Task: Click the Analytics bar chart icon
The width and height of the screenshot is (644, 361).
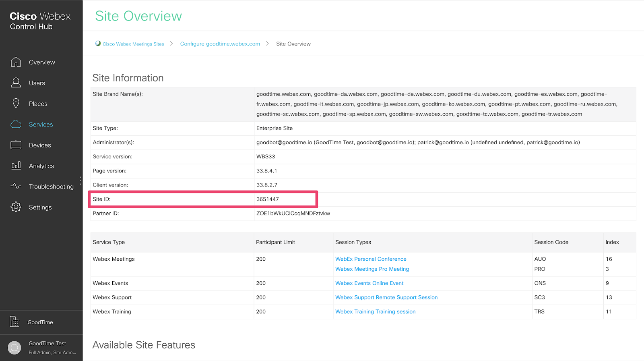Action: (x=16, y=166)
